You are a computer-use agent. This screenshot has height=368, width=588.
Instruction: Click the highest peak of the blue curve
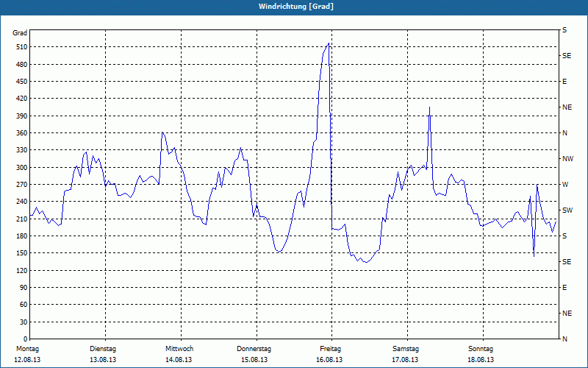pyautogui.click(x=329, y=43)
